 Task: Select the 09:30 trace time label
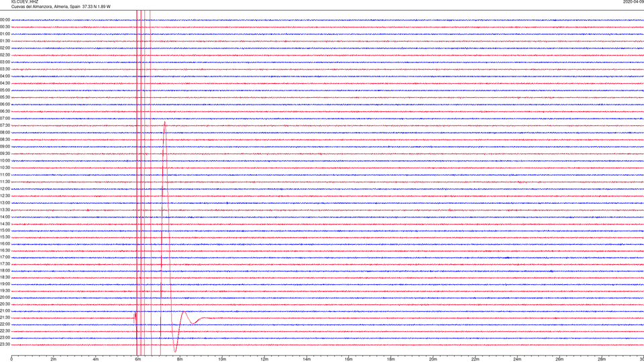pos(5,154)
